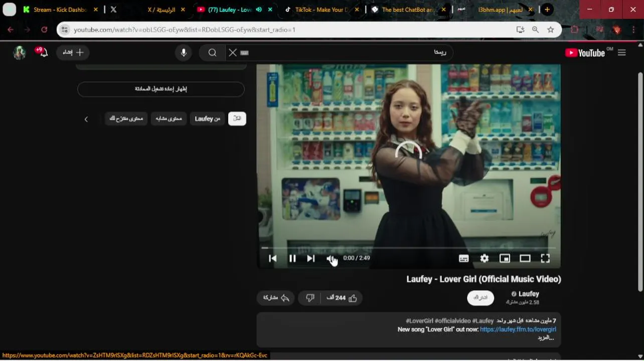Expand the description with 'more' link
The width and height of the screenshot is (644, 361).
[x=545, y=338]
